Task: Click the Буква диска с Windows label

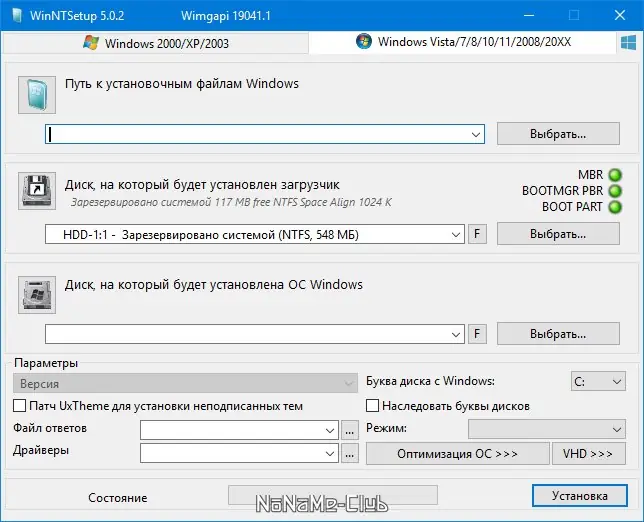Action: click(430, 381)
